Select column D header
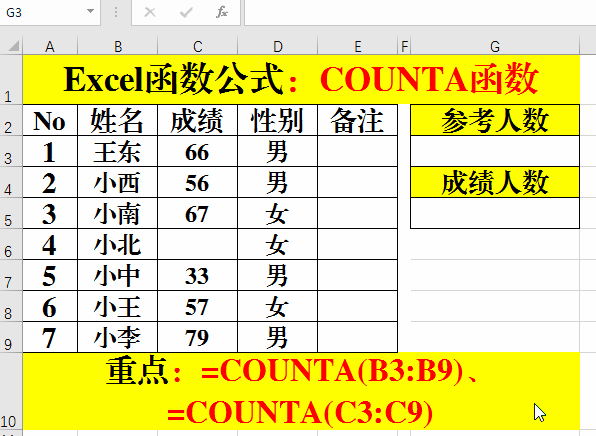The width and height of the screenshot is (596, 436). tap(277, 46)
